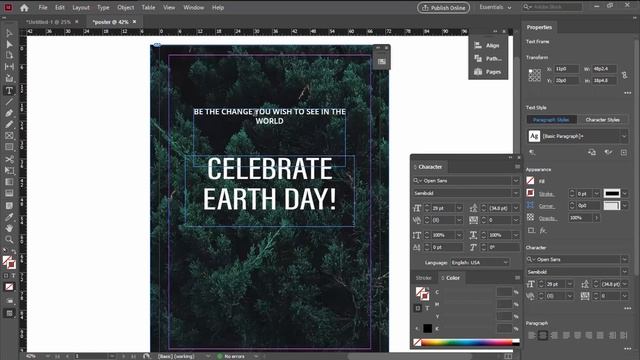Open the File menu
This screenshot has width=640, height=360.
pyautogui.click(x=43, y=7)
